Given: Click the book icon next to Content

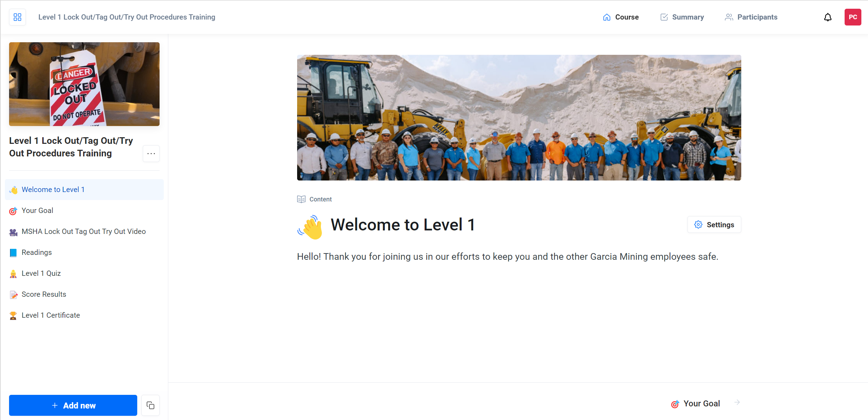Looking at the screenshot, I should (301, 199).
